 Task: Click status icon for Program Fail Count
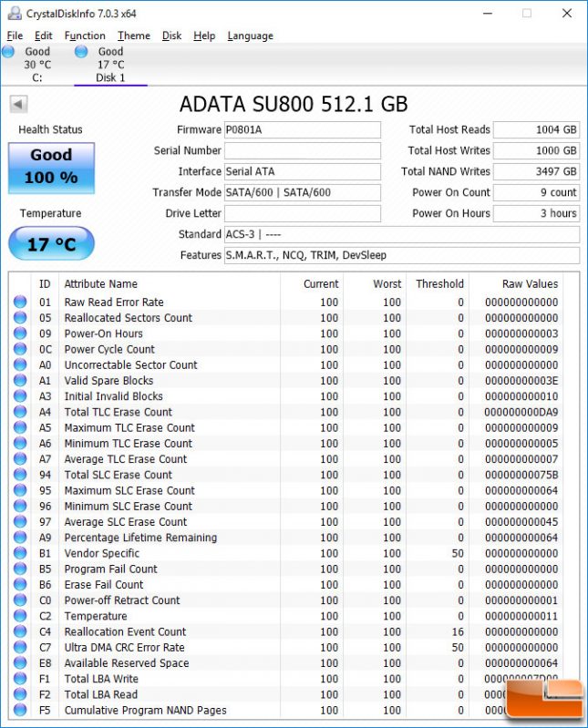20,569
